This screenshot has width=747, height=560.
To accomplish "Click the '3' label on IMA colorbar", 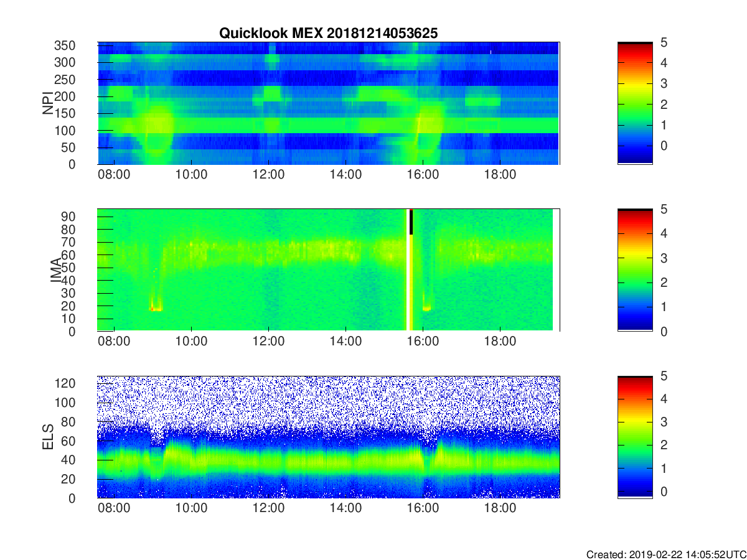I will click(x=664, y=258).
